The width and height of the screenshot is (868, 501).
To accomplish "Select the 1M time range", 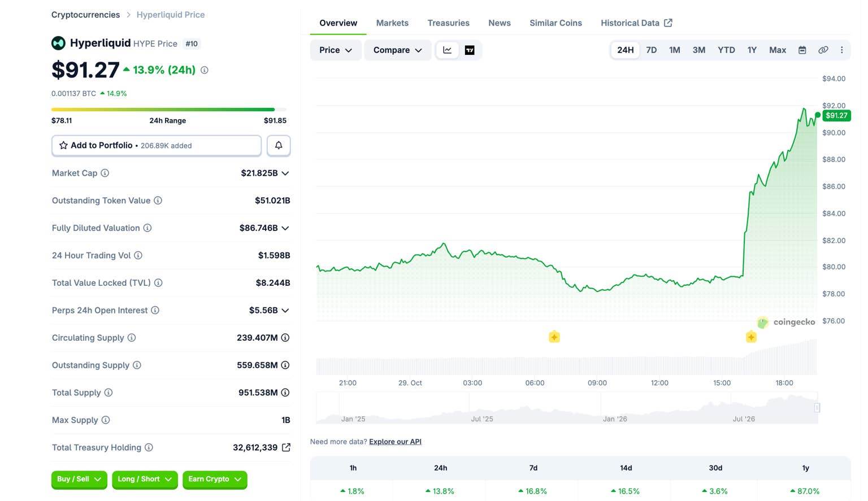I will pos(675,50).
